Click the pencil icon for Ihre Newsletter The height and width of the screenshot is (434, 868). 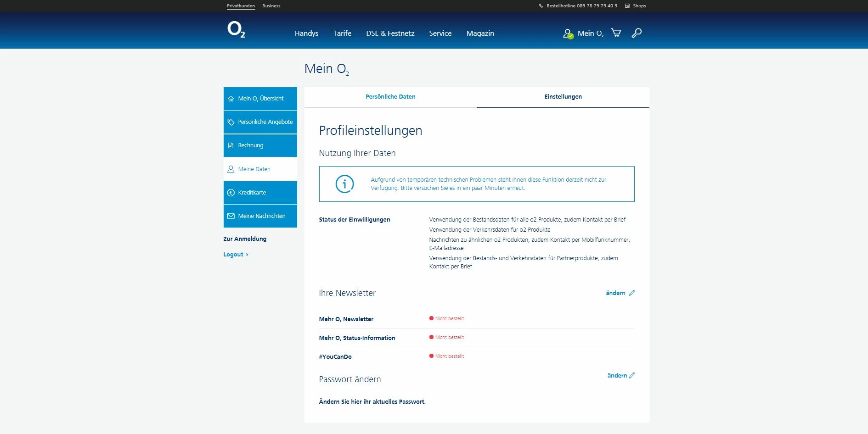click(x=632, y=293)
